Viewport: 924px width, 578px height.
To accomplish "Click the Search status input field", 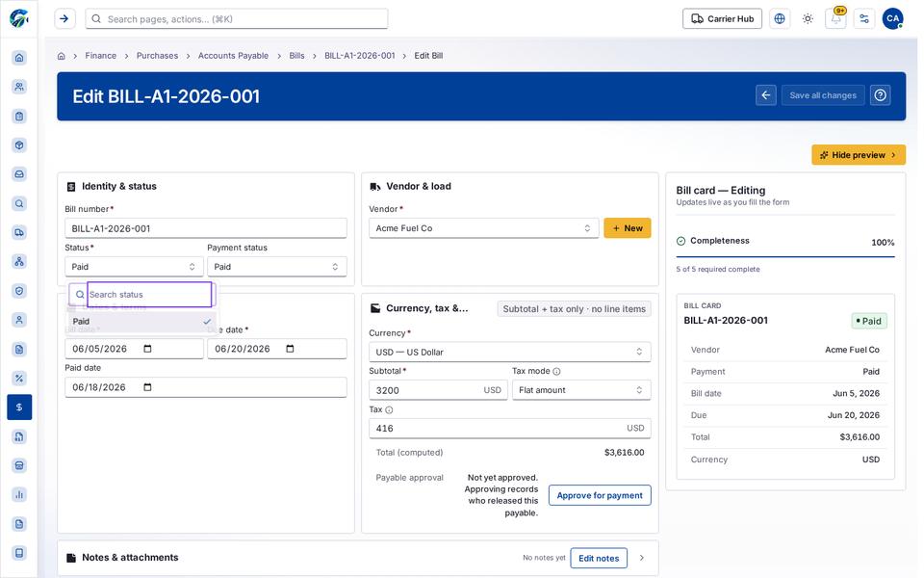I will [x=149, y=295].
